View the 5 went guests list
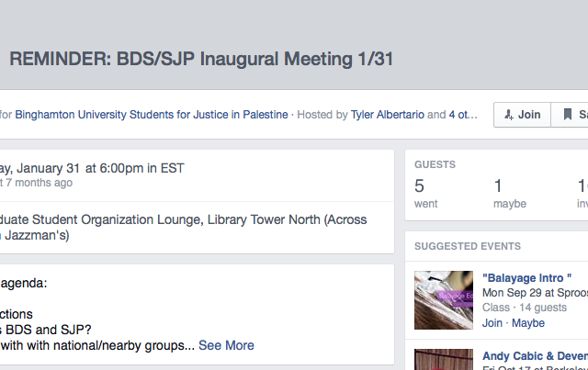The image size is (588, 370). (425, 194)
